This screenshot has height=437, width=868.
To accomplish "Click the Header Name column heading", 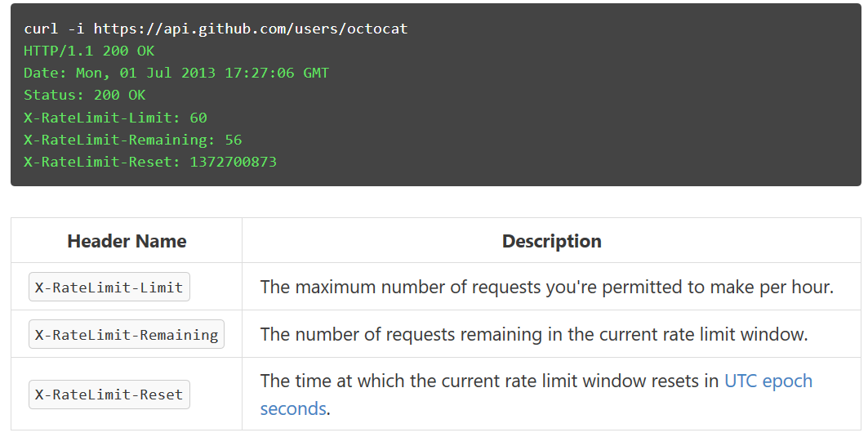I will click(127, 241).
